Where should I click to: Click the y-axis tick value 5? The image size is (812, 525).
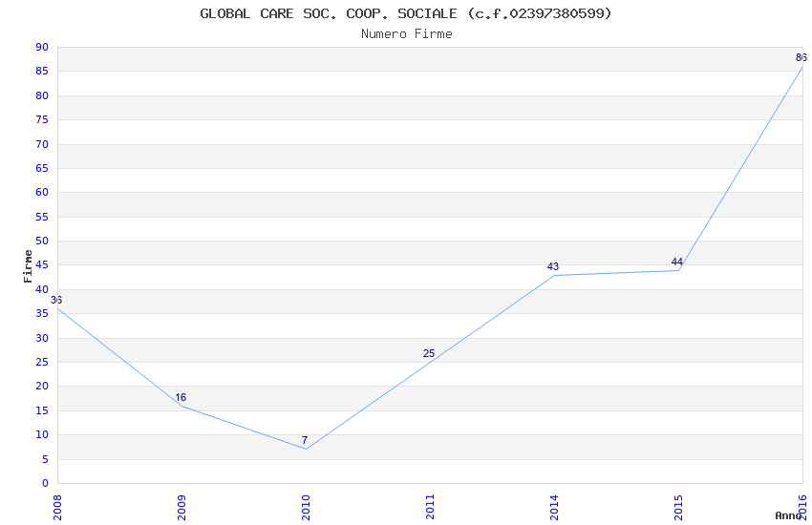[x=46, y=459]
